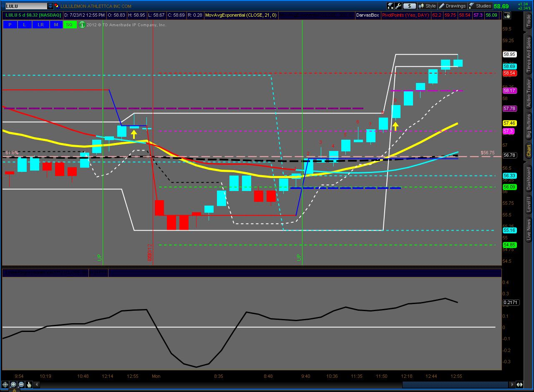Open the Big Buttons side tab

529,126
